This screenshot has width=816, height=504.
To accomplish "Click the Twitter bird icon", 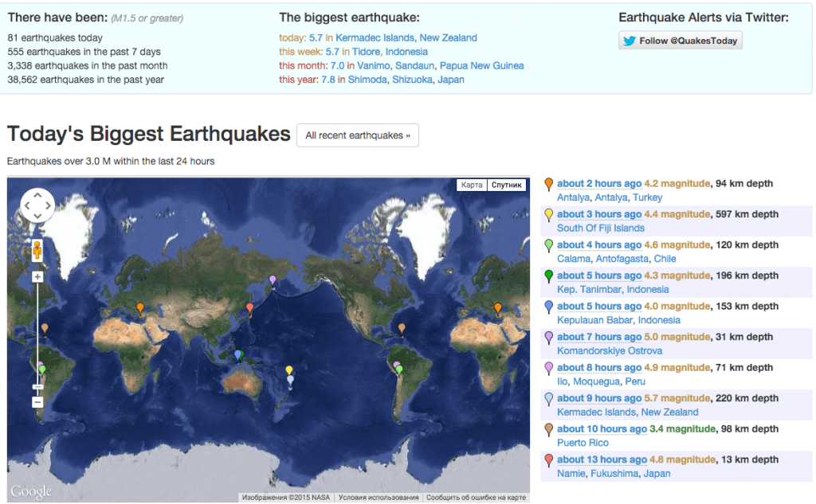I will tap(630, 40).
